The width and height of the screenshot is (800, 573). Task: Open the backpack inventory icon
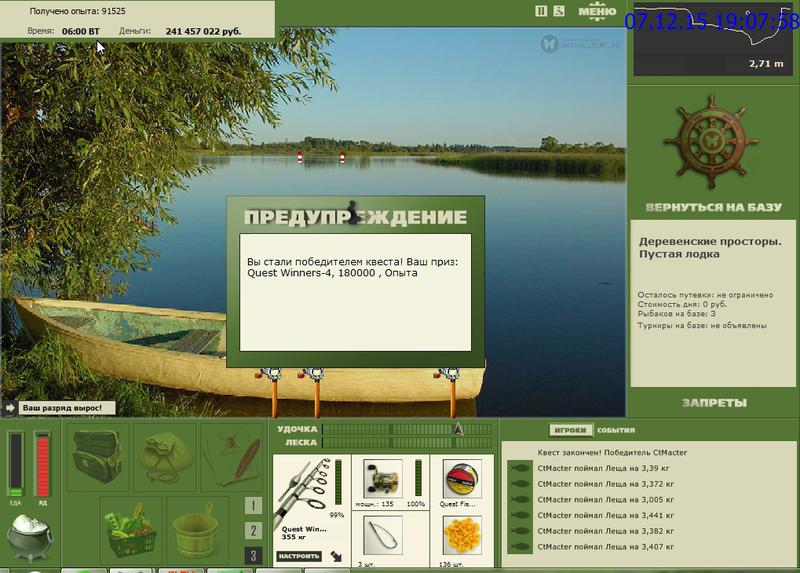point(97,456)
